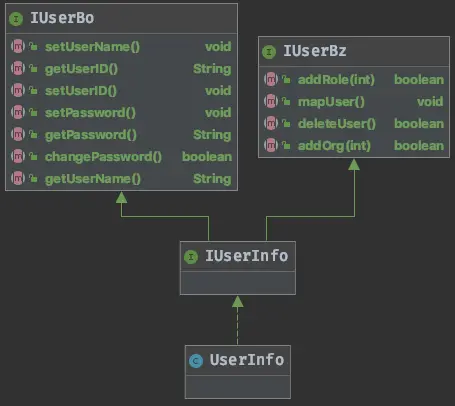Click the public lock icon beside mapUser()

pyautogui.click(x=286, y=101)
